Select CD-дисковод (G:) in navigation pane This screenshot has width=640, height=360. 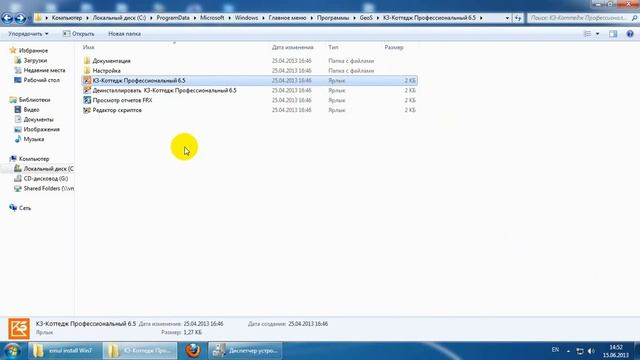[x=46, y=178]
